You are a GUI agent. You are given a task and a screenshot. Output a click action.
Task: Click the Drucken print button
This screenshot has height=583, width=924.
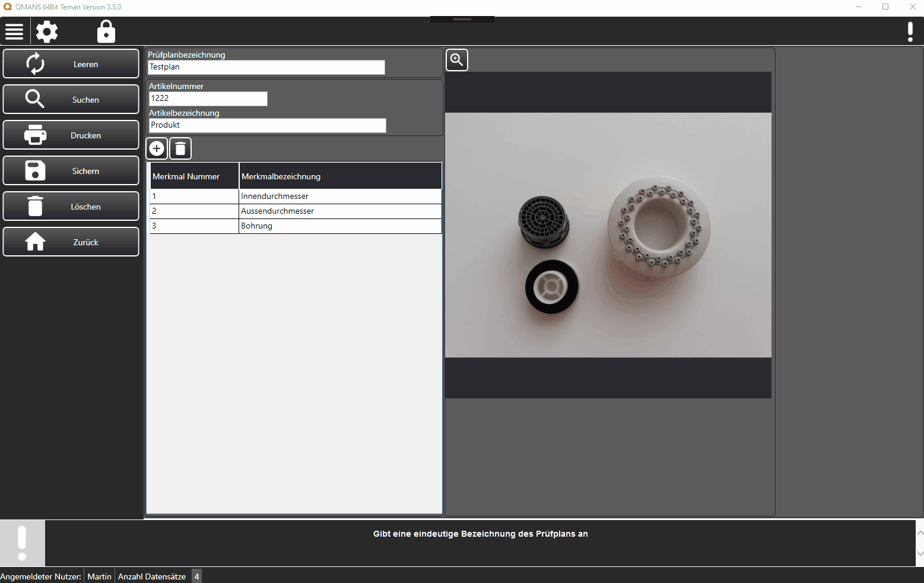pyautogui.click(x=71, y=135)
